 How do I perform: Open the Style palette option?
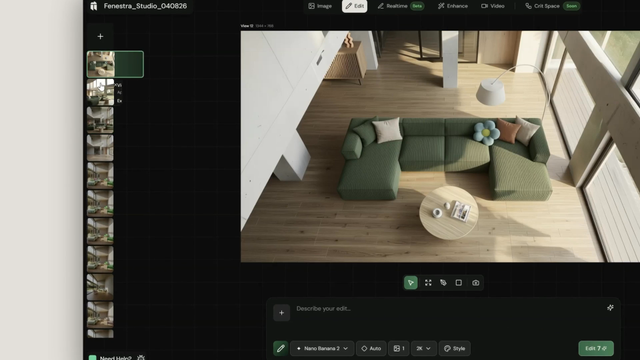tap(455, 348)
